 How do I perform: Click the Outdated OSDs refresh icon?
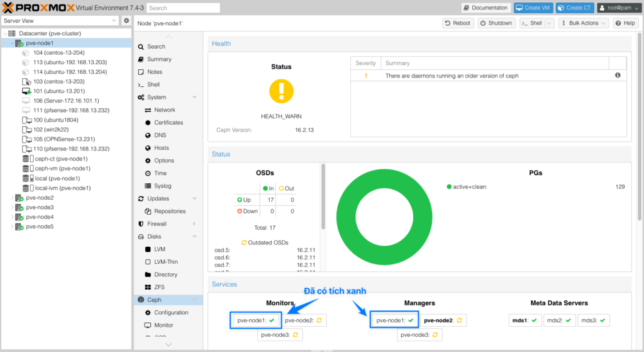244,242
